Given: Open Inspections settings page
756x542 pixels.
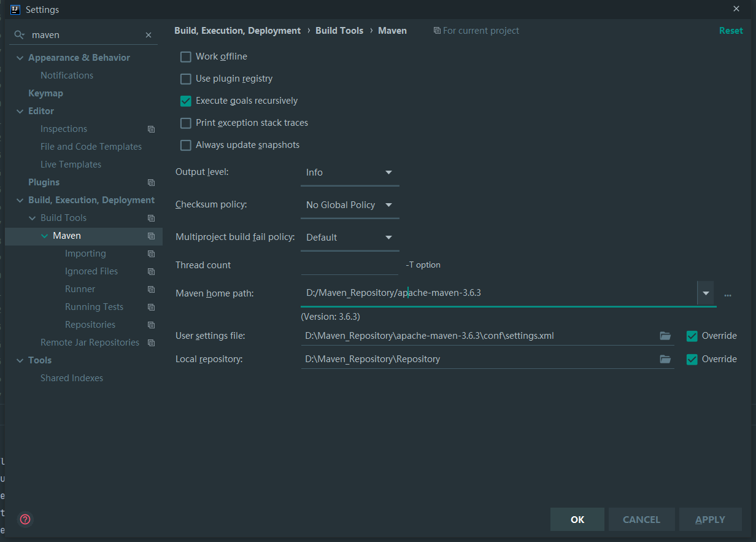Looking at the screenshot, I should click(64, 129).
